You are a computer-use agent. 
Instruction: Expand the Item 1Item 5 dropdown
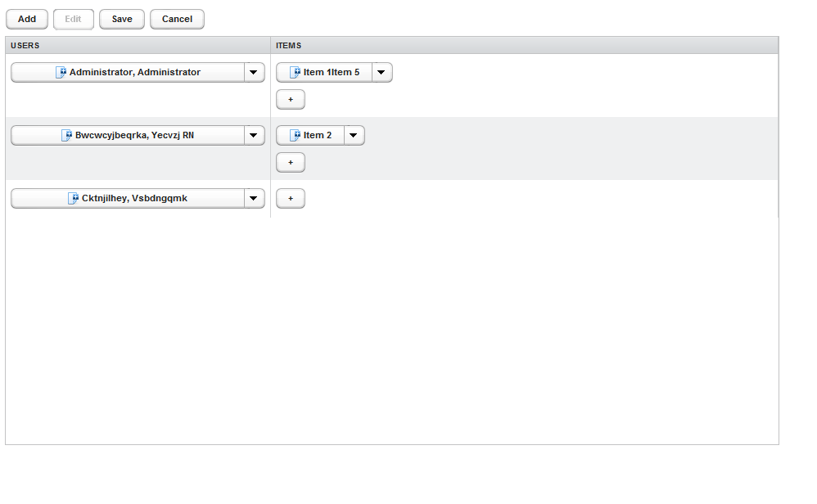381,72
